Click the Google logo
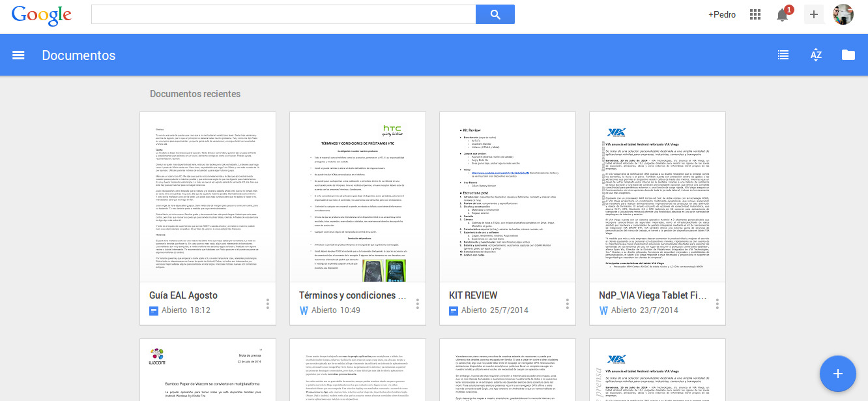 (x=42, y=14)
